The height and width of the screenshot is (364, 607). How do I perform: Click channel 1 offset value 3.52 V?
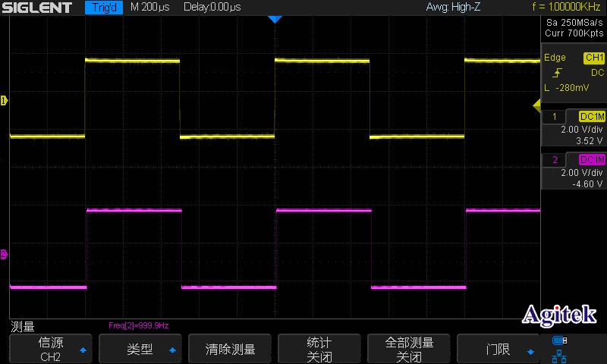[x=590, y=141]
